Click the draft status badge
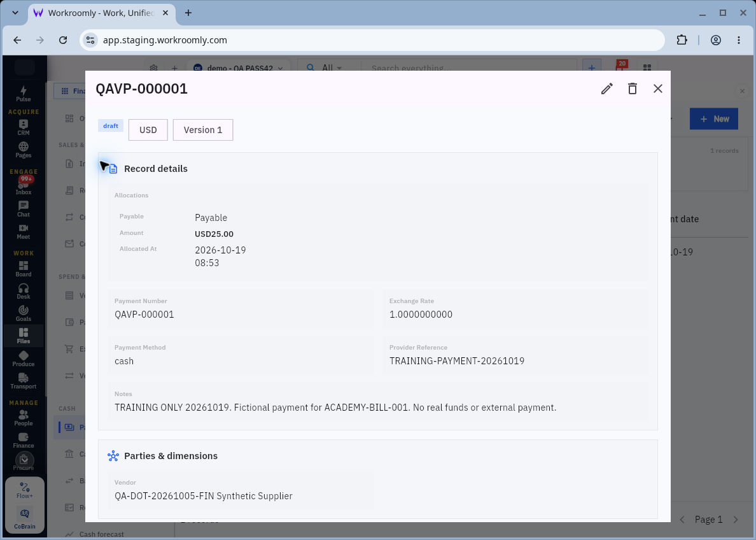 [x=111, y=125]
